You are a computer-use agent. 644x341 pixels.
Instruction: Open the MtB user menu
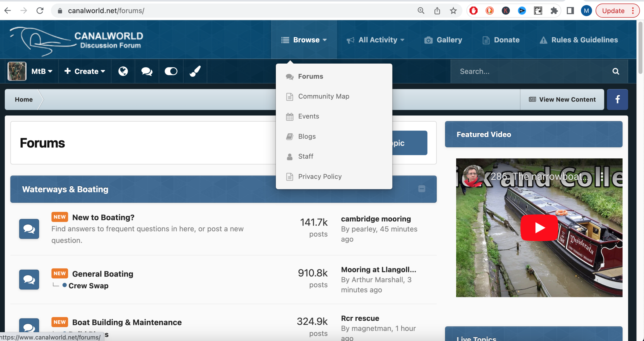coord(42,71)
